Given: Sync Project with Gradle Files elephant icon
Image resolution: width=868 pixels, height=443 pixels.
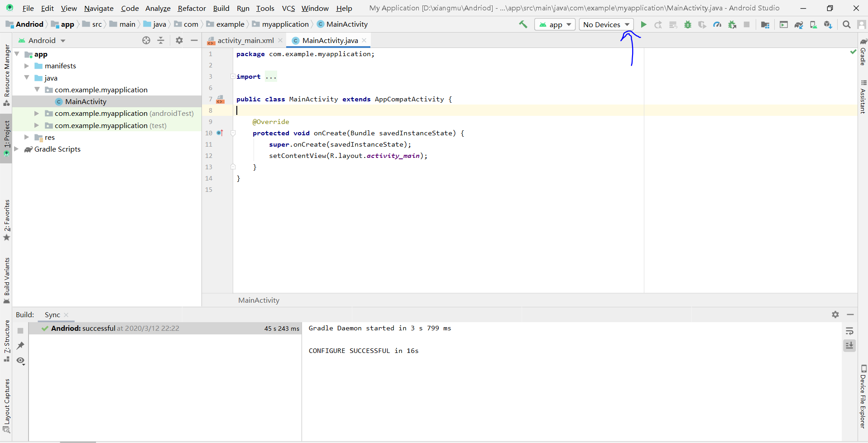Looking at the screenshot, I should [x=799, y=24].
